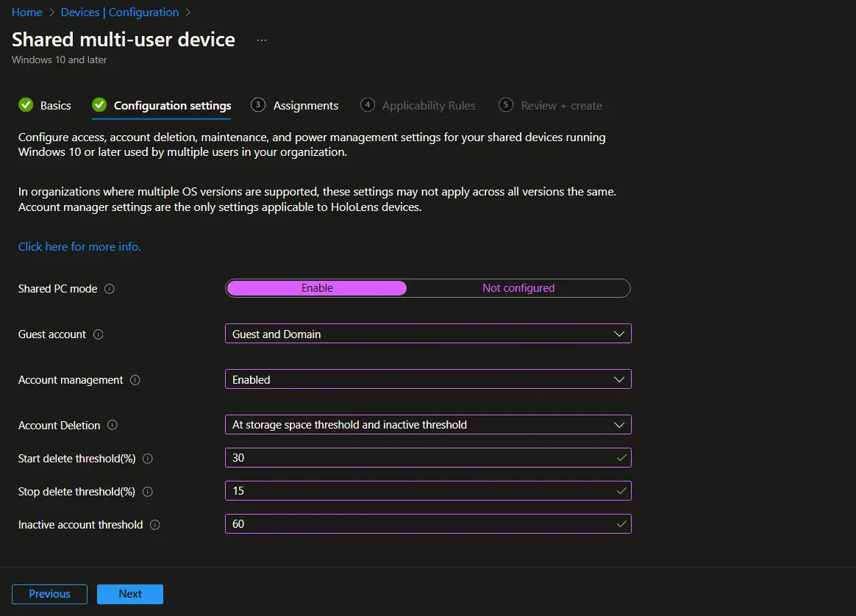Click the Next button

tap(129, 593)
